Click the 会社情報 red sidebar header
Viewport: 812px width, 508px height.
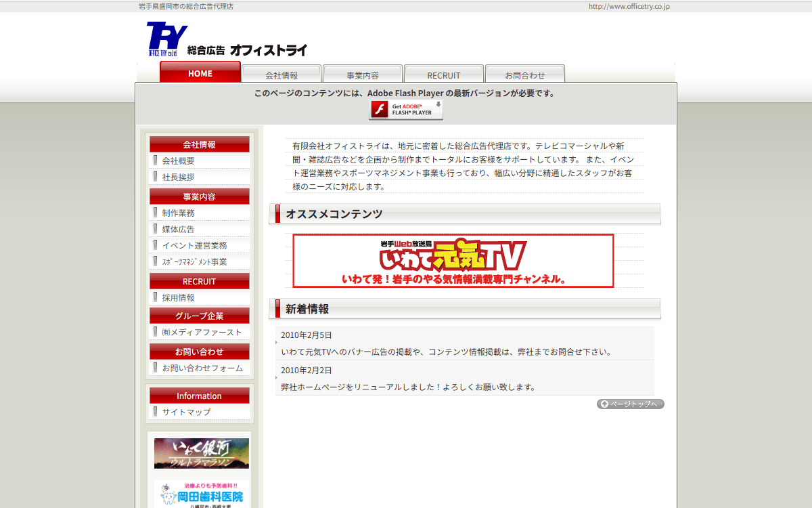click(x=200, y=144)
